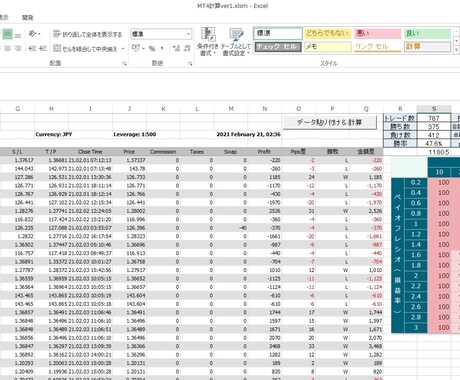Screen dimensions: 460x380
Task: Click the Leverage: 1:500 cell
Action: tap(135, 134)
